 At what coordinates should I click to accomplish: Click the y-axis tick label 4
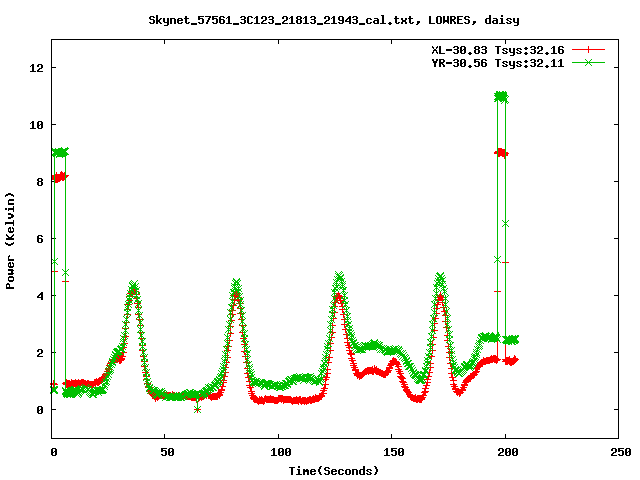tap(40, 296)
